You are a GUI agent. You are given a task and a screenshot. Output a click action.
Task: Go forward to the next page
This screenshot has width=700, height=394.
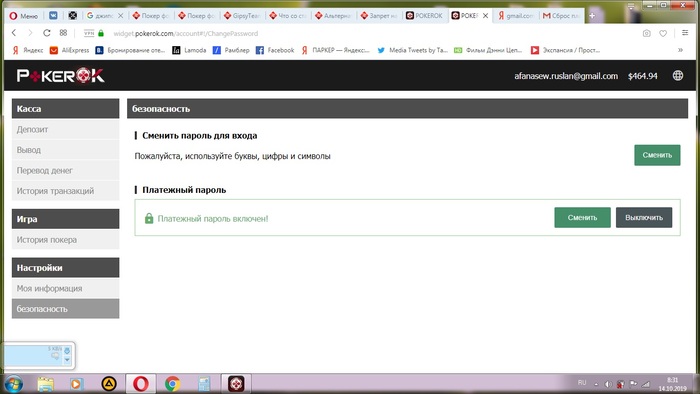pyautogui.click(x=30, y=33)
